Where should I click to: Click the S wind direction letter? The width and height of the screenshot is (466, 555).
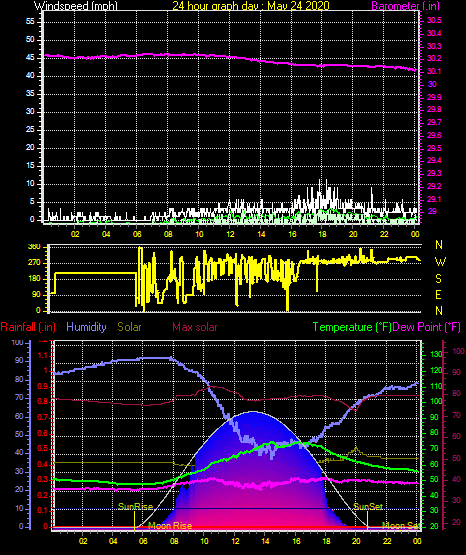click(438, 279)
